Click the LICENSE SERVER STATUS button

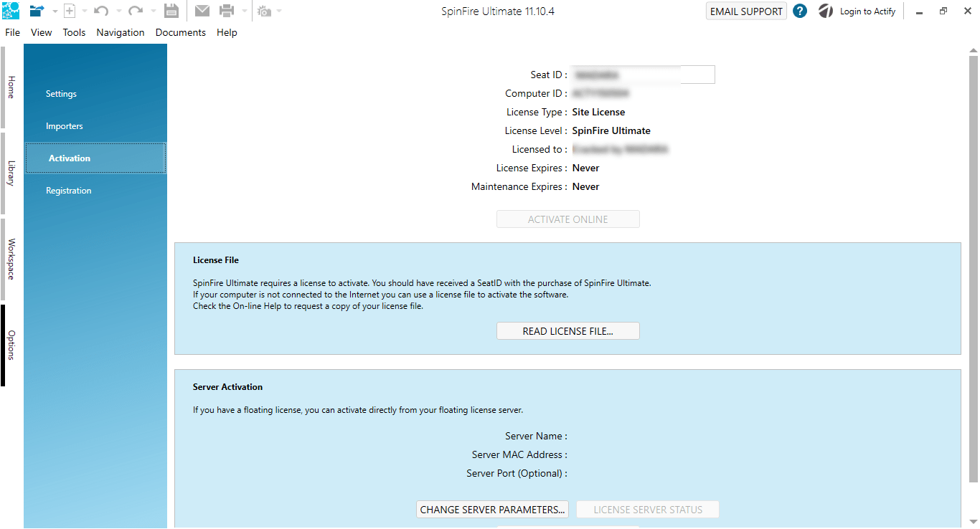tap(648, 510)
